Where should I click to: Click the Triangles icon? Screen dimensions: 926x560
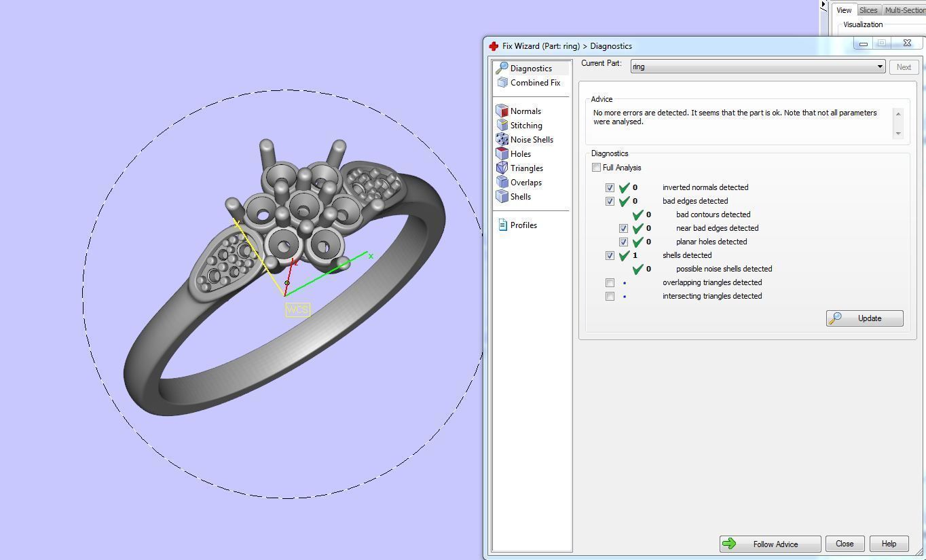pyautogui.click(x=502, y=168)
